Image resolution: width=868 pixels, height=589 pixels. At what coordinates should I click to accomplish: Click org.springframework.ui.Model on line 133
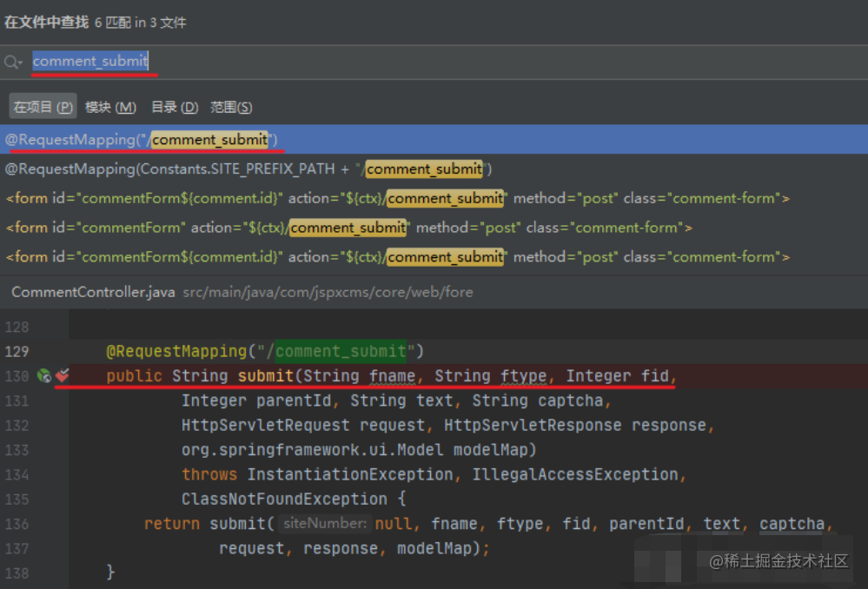(x=312, y=449)
